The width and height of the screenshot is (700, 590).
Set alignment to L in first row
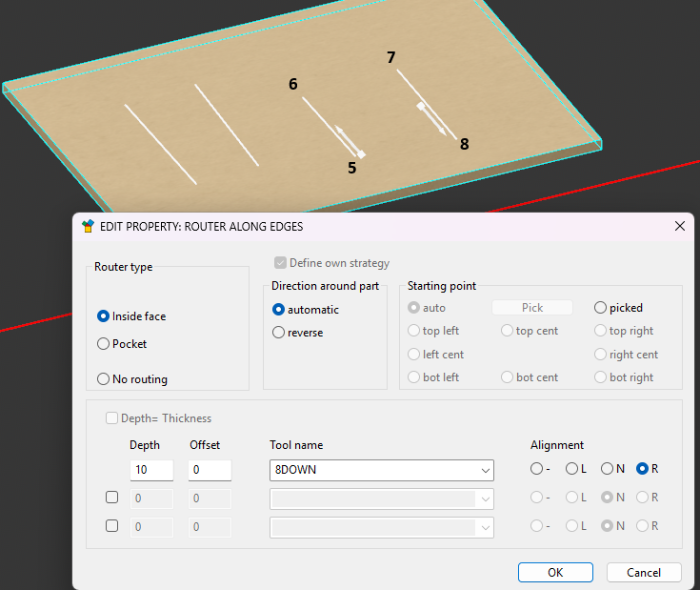572,469
